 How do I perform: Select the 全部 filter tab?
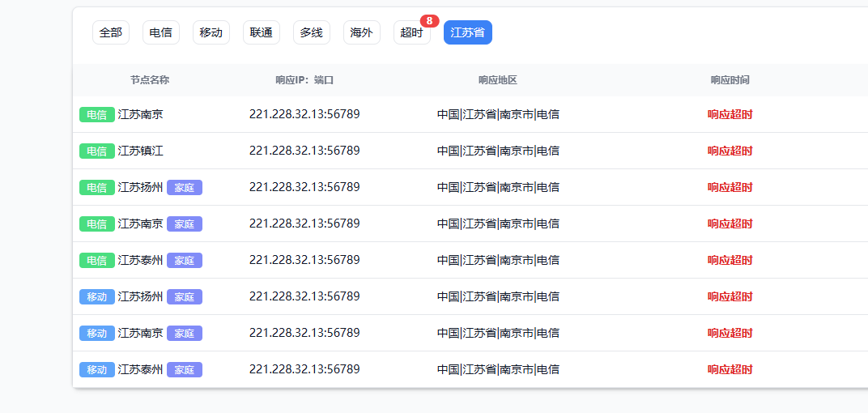[111, 32]
